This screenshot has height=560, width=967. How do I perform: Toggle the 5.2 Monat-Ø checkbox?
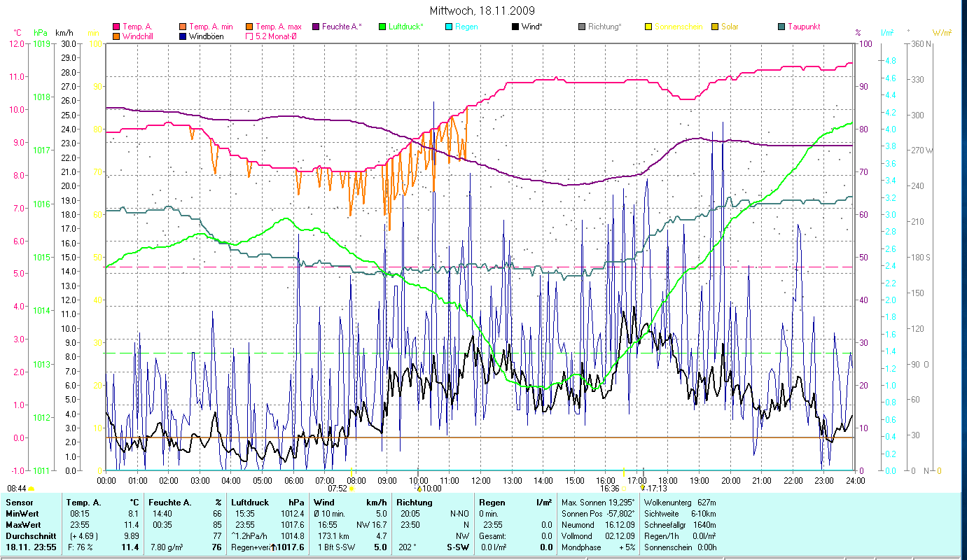click(250, 36)
